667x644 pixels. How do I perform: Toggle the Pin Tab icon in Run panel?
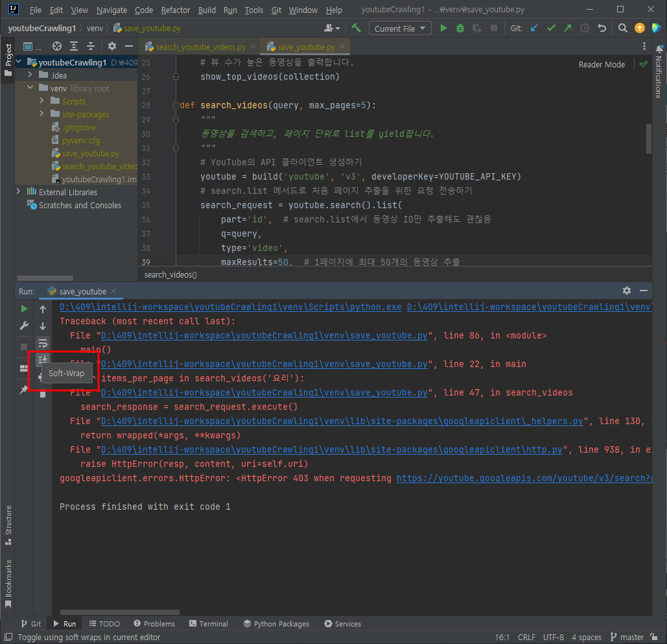point(24,389)
